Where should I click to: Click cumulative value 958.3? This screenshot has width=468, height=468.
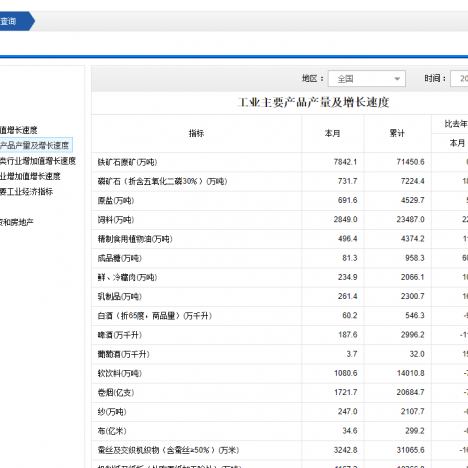click(x=415, y=258)
